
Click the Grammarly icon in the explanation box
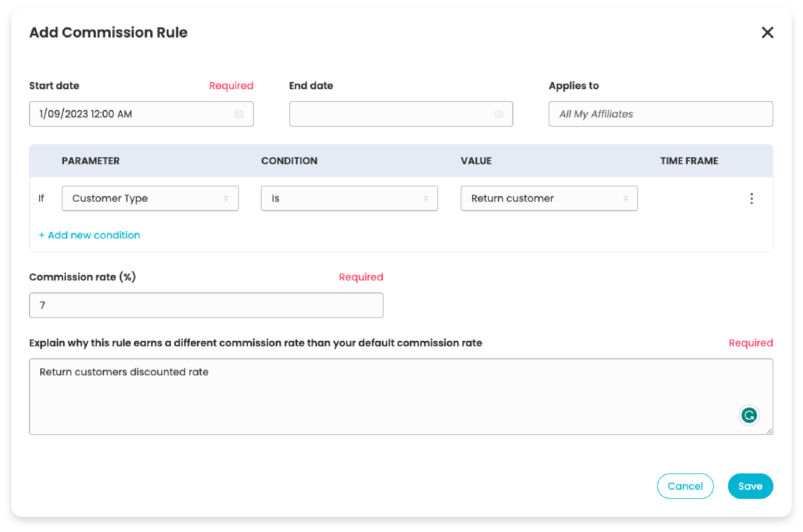click(748, 415)
